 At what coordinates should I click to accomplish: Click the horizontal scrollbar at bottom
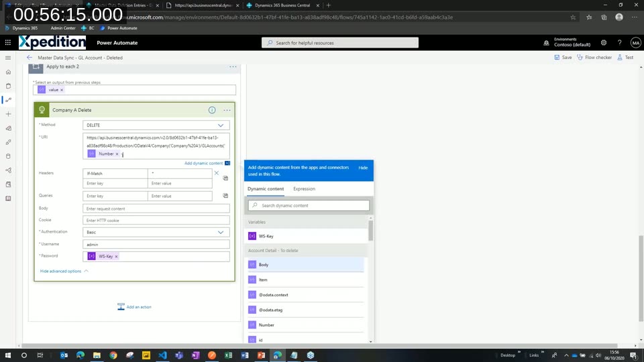click(319, 346)
